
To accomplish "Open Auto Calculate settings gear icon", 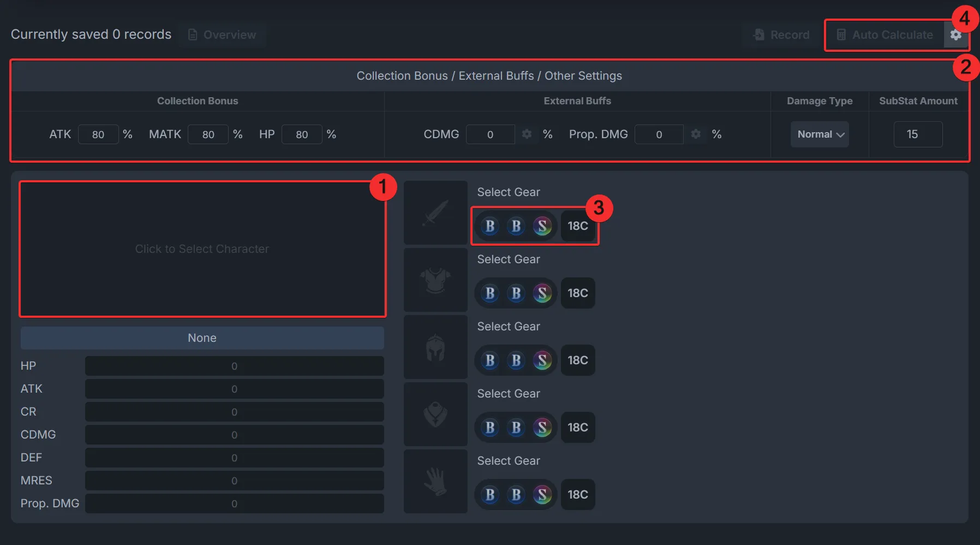I will [955, 35].
